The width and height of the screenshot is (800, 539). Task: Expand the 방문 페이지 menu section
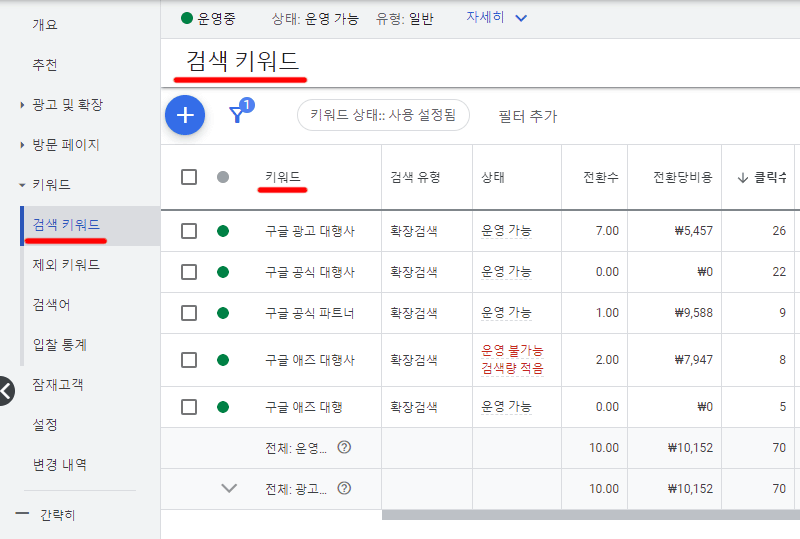pos(22,145)
